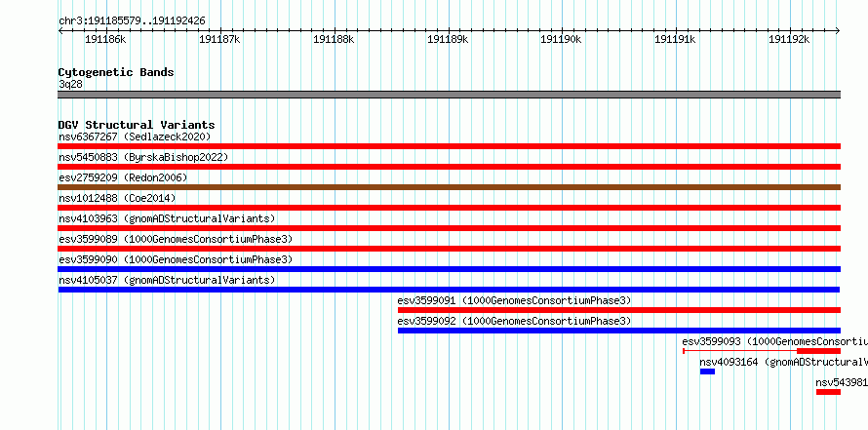
Task: Open the nsv4093164 variant label
Action: point(783,362)
